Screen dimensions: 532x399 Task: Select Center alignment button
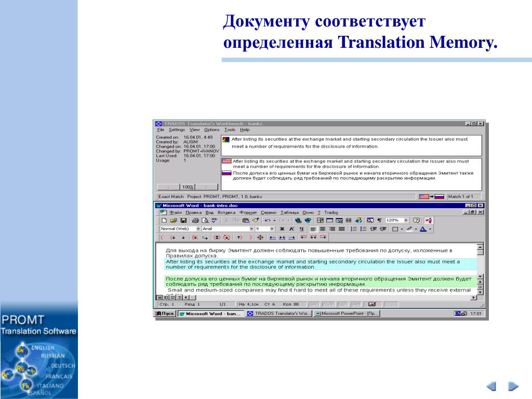tap(322, 229)
